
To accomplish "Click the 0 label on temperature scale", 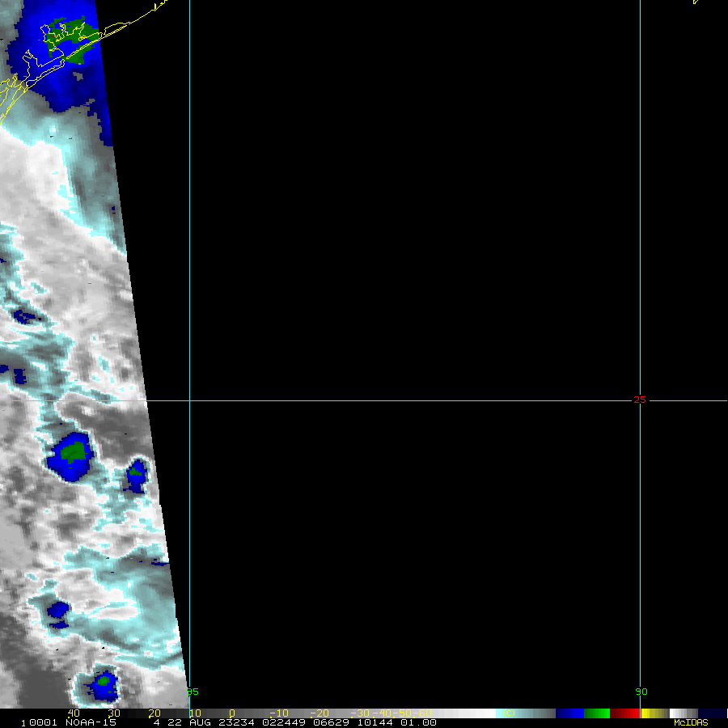I will 232,713.
